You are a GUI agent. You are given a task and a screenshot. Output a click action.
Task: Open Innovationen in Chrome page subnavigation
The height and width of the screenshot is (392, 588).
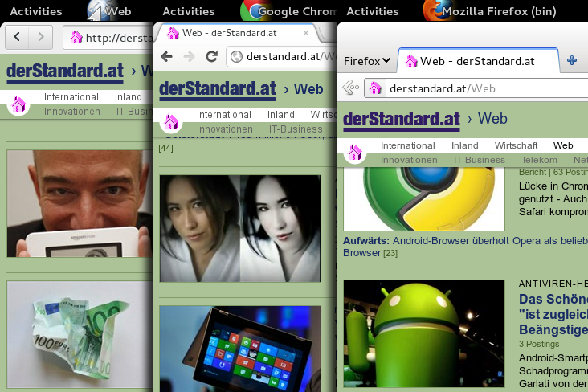tap(225, 129)
